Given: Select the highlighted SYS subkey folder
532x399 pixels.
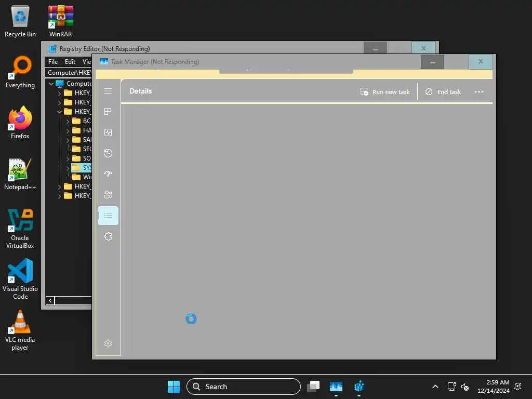Looking at the screenshot, I should click(82, 168).
